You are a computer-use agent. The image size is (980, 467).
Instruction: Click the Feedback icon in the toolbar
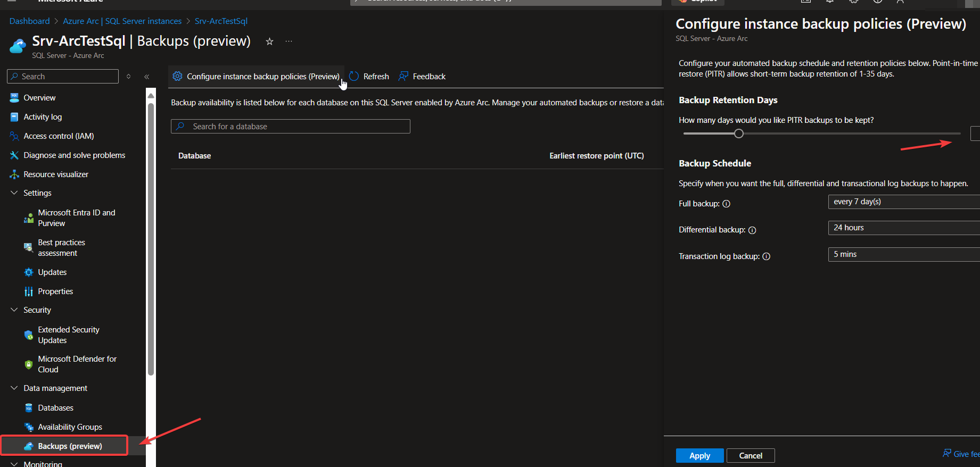[403, 77]
